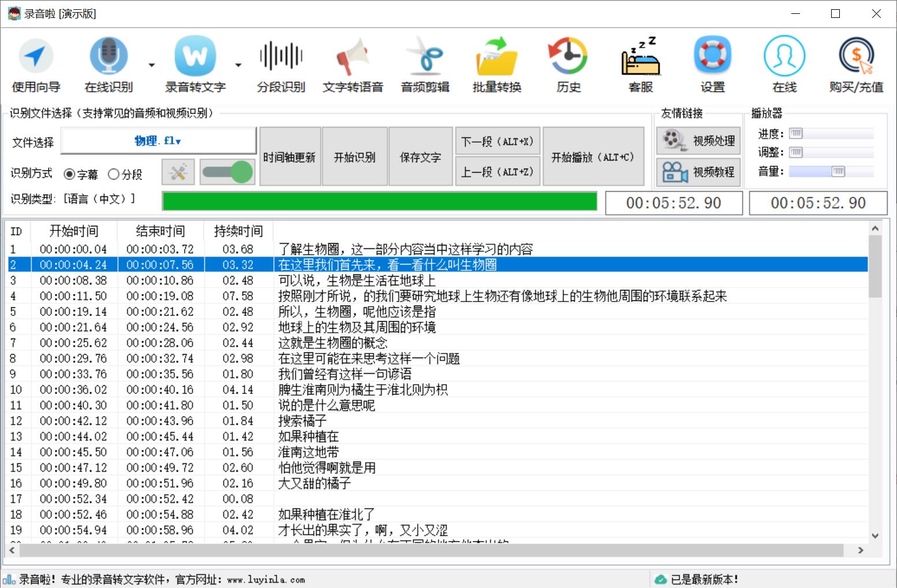The image size is (897, 588).
Task: Click the 已是最新版本 cloud icon
Action: (660, 579)
